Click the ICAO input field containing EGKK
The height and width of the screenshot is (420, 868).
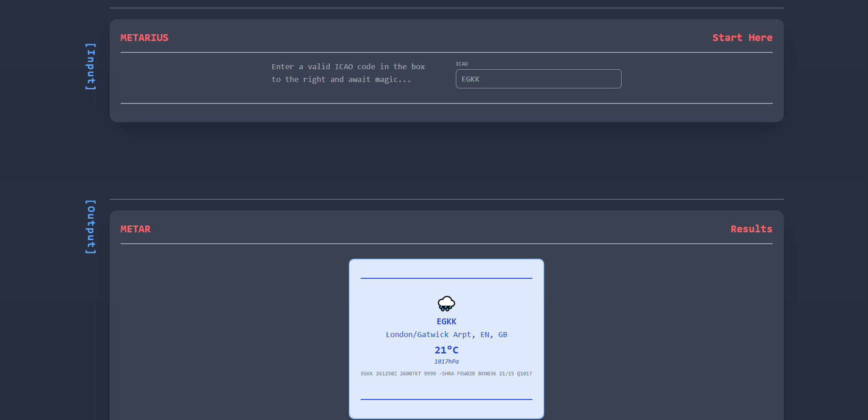click(538, 79)
